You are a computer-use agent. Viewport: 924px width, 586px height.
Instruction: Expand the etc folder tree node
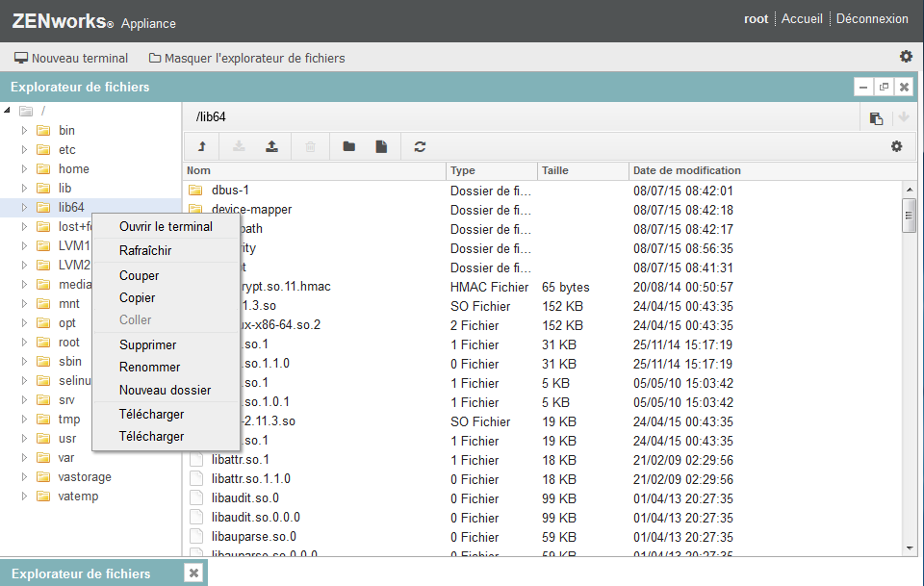point(25,150)
